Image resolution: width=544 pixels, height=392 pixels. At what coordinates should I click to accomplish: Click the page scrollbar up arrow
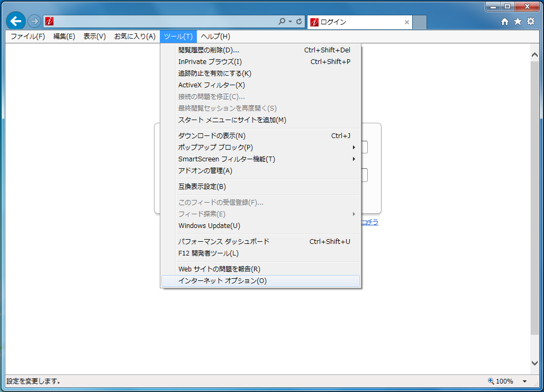534,55
